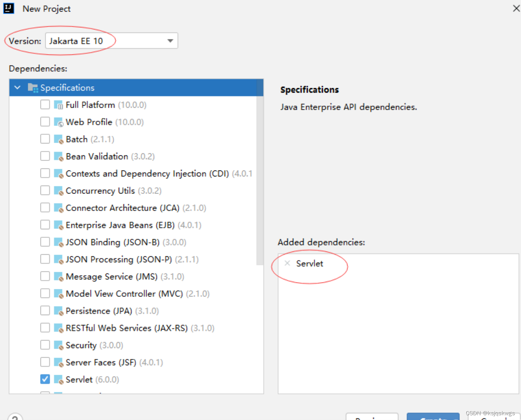Tick Persistence (JPA) checkbox
This screenshot has height=420, width=521.
45,310
